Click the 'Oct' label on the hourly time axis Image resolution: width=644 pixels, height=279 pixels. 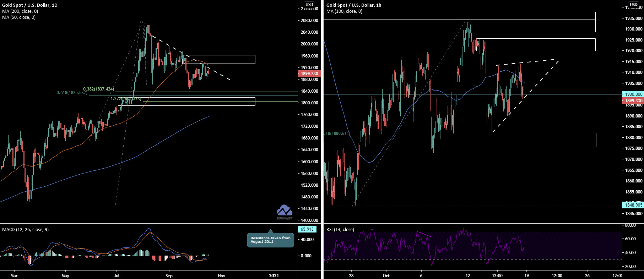[386, 275]
